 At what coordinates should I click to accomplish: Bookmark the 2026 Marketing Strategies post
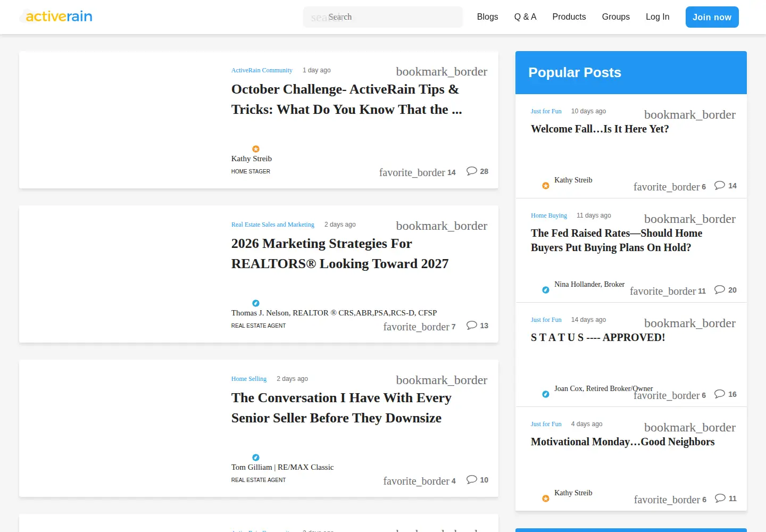click(x=442, y=226)
